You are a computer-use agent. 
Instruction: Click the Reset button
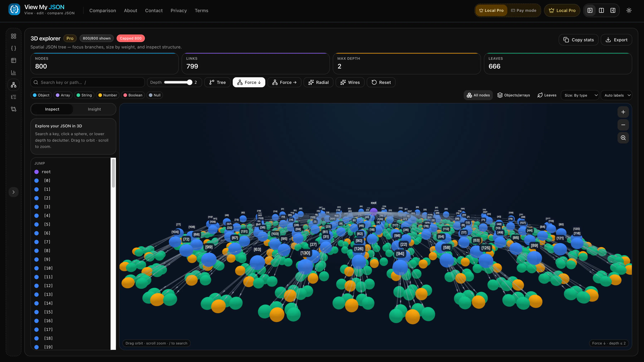pyautogui.click(x=381, y=82)
